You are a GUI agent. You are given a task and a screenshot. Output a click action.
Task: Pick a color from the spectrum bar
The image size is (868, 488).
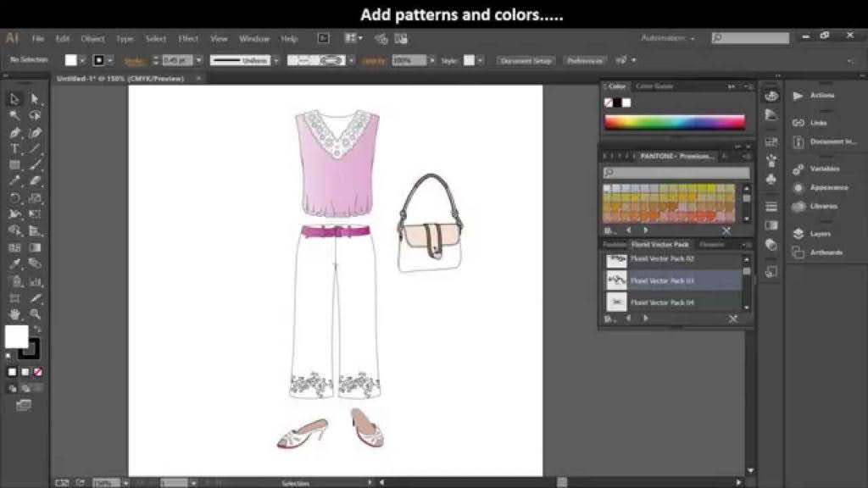[674, 122]
